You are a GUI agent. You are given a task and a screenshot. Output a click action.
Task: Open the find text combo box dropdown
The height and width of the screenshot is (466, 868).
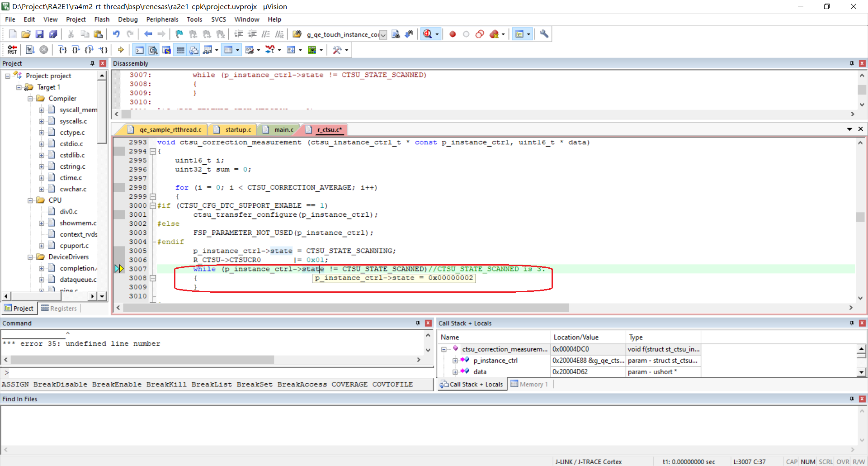coord(383,35)
